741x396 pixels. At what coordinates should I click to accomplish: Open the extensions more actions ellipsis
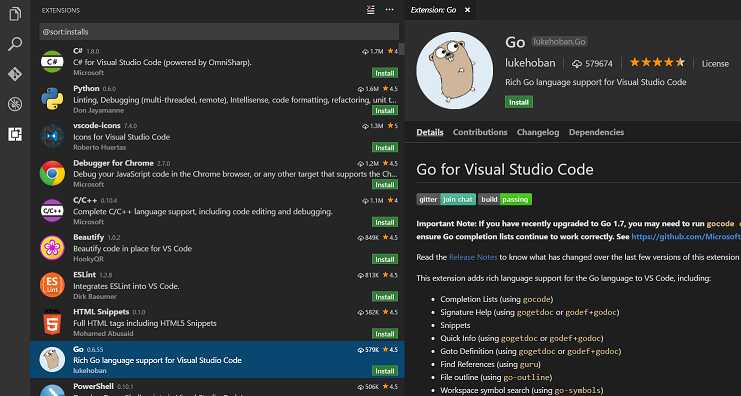[x=389, y=10]
